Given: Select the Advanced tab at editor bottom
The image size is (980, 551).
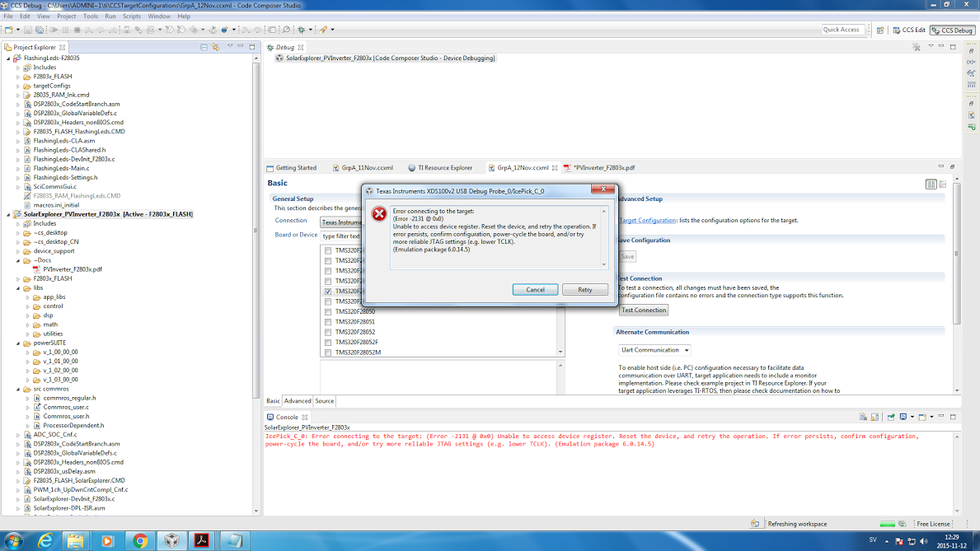Looking at the screenshot, I should pos(298,401).
